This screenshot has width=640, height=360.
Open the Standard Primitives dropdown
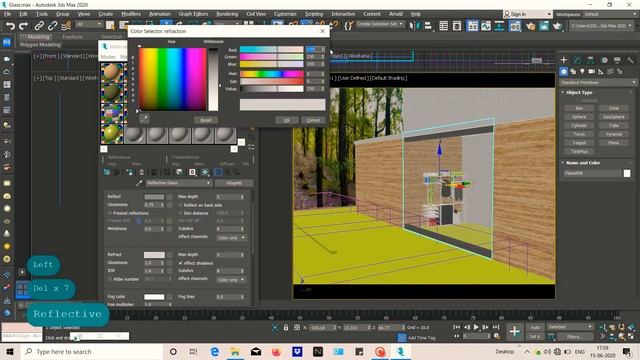[598, 82]
